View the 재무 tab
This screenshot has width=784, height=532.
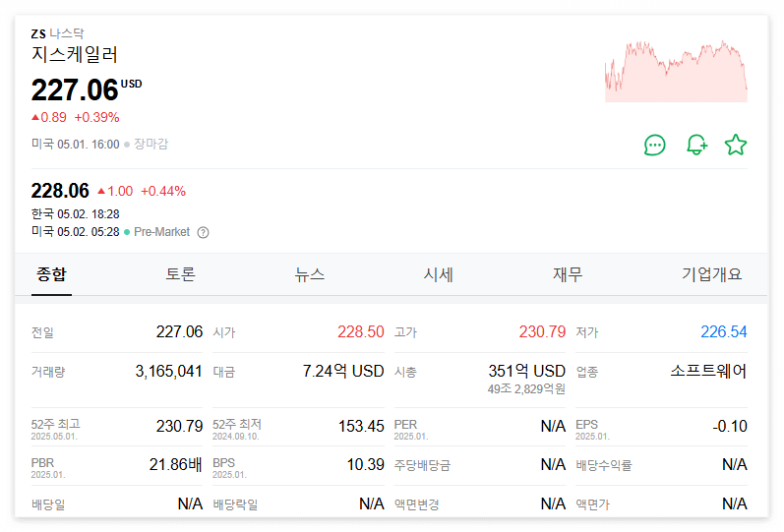tap(568, 274)
